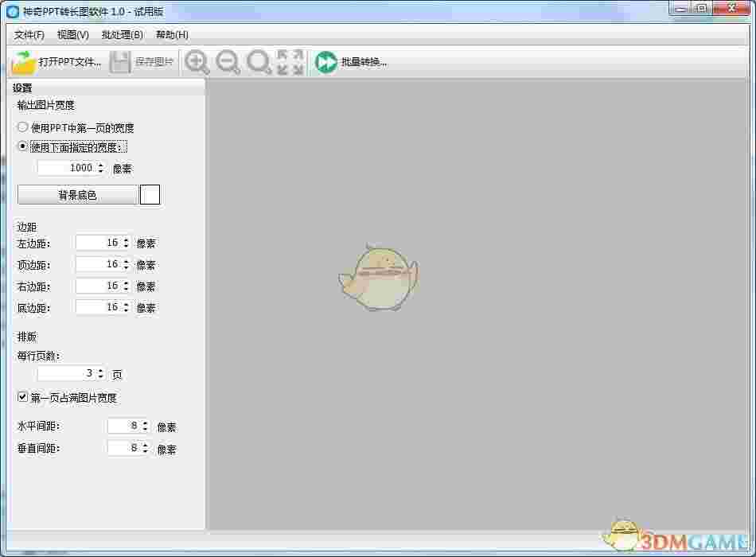Click the 背景底色 button

pos(76,194)
